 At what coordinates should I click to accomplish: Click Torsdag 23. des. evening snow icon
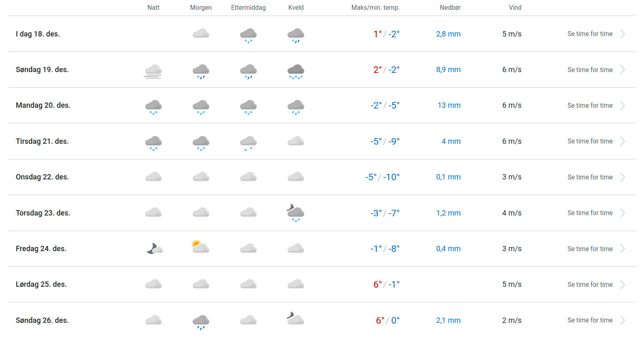coord(295,214)
